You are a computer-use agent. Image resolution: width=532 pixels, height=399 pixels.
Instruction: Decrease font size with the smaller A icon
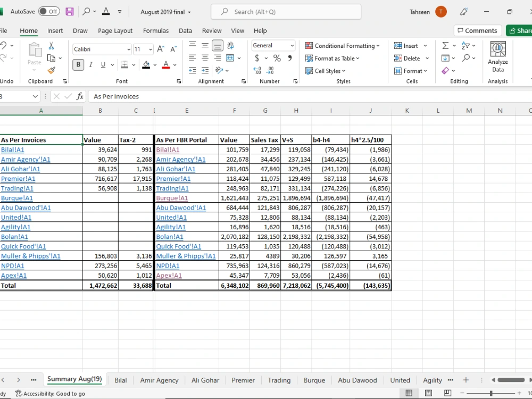(173, 49)
